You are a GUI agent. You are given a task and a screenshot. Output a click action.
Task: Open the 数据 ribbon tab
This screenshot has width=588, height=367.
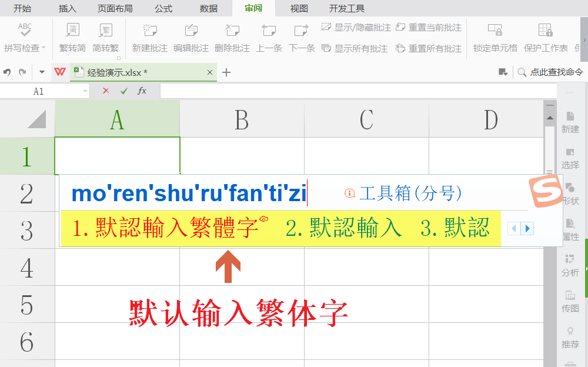(209, 8)
